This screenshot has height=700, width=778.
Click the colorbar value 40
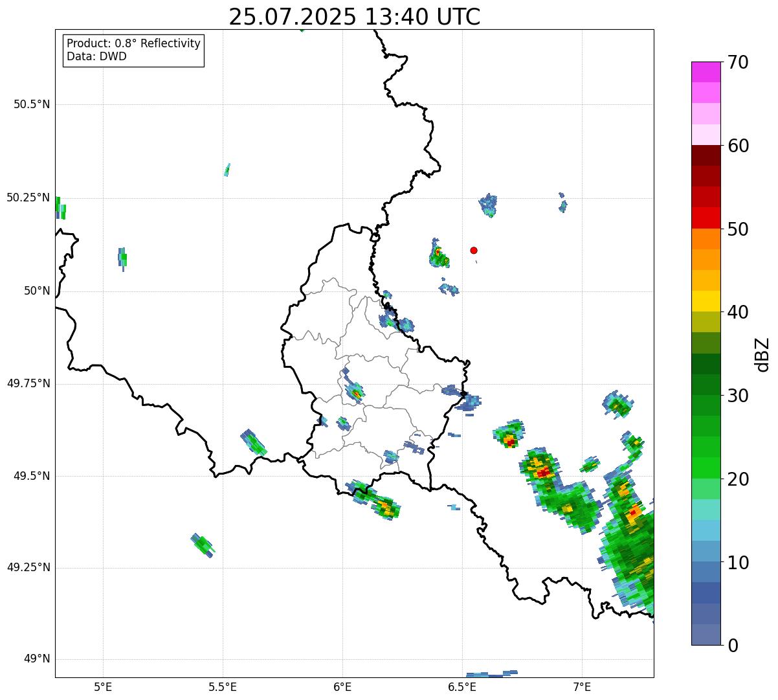click(x=739, y=312)
